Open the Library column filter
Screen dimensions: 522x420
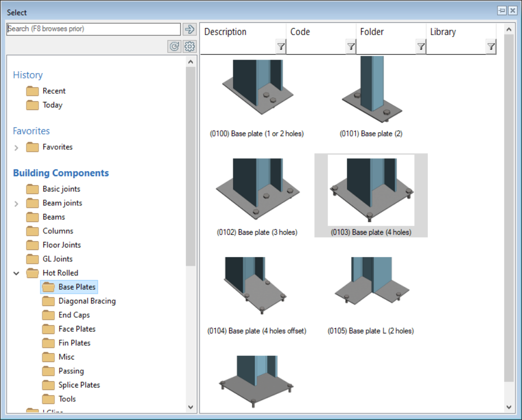point(490,46)
